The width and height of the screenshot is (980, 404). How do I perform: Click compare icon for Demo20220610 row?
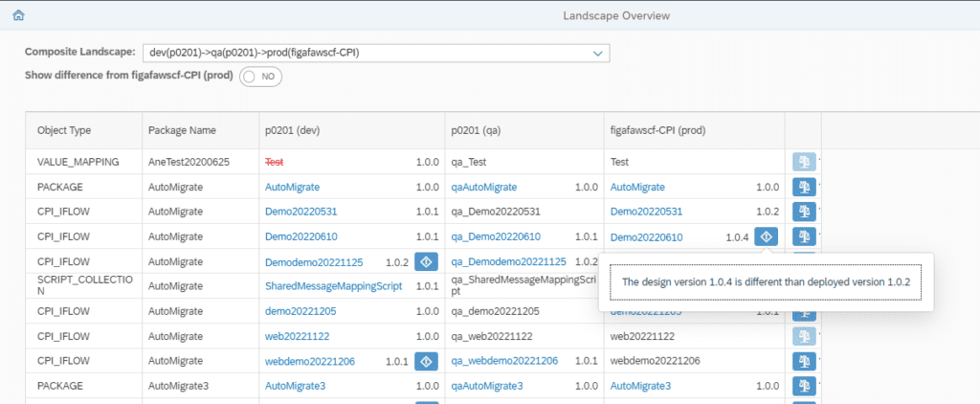pos(804,236)
